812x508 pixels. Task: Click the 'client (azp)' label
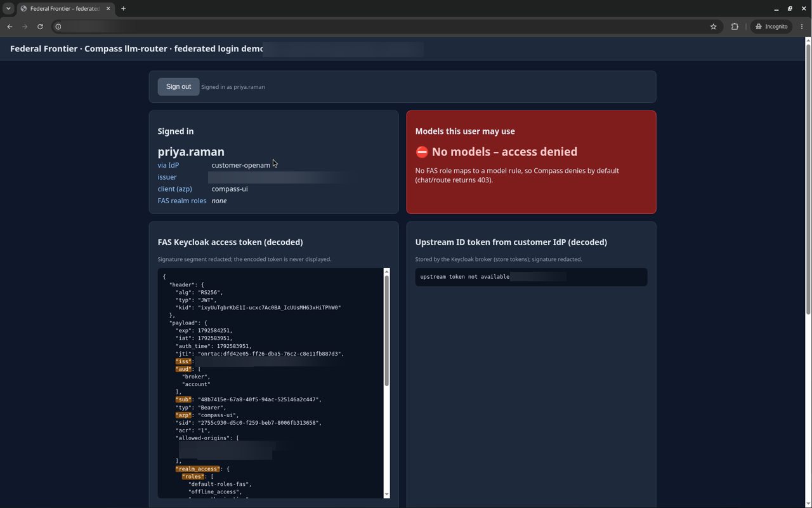tap(174, 189)
